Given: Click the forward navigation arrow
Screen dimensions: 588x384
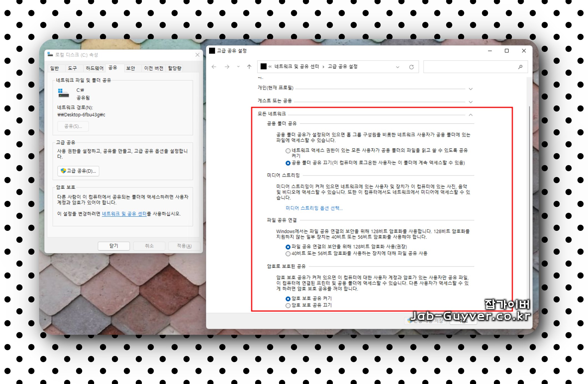Looking at the screenshot, I should click(x=227, y=67).
